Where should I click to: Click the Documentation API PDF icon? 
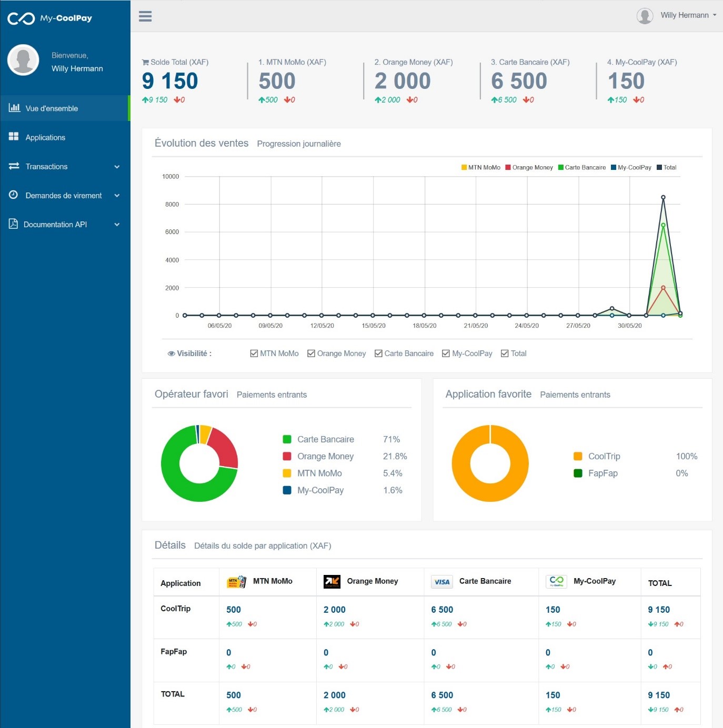[13, 224]
